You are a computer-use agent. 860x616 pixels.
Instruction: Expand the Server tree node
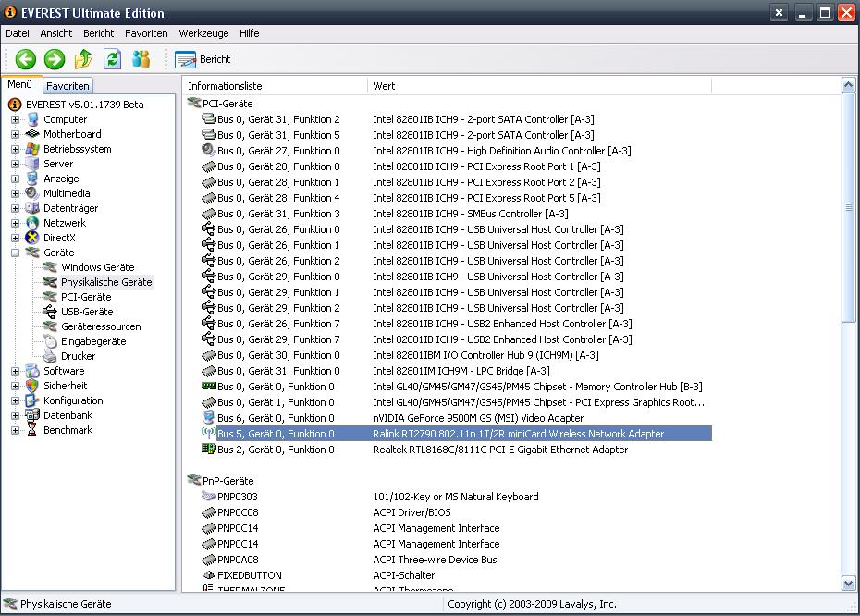click(x=16, y=164)
